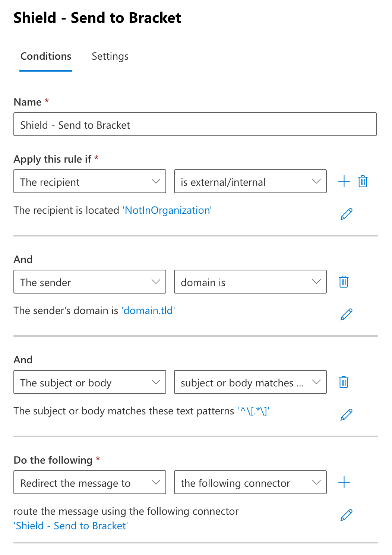The image size is (392, 555).
Task: Select the Conditions tab
Action: point(46,56)
